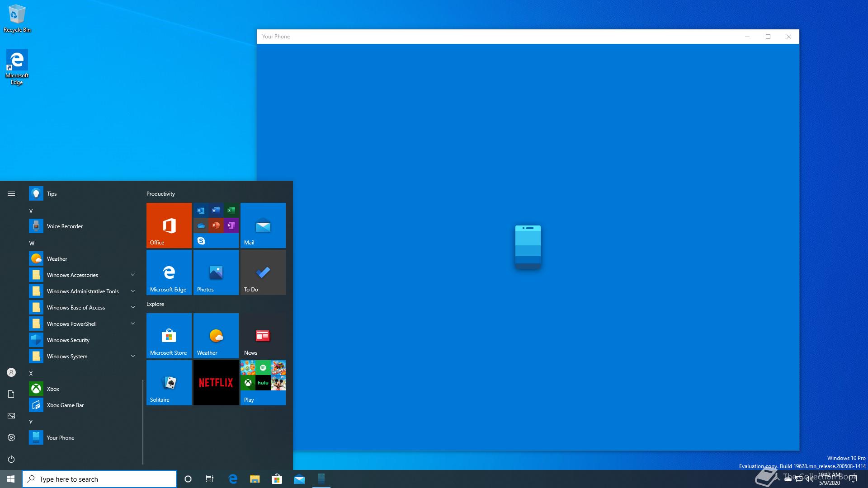Image resolution: width=868 pixels, height=488 pixels.
Task: Click the Power icon in Start sidebar
Action: click(x=11, y=459)
